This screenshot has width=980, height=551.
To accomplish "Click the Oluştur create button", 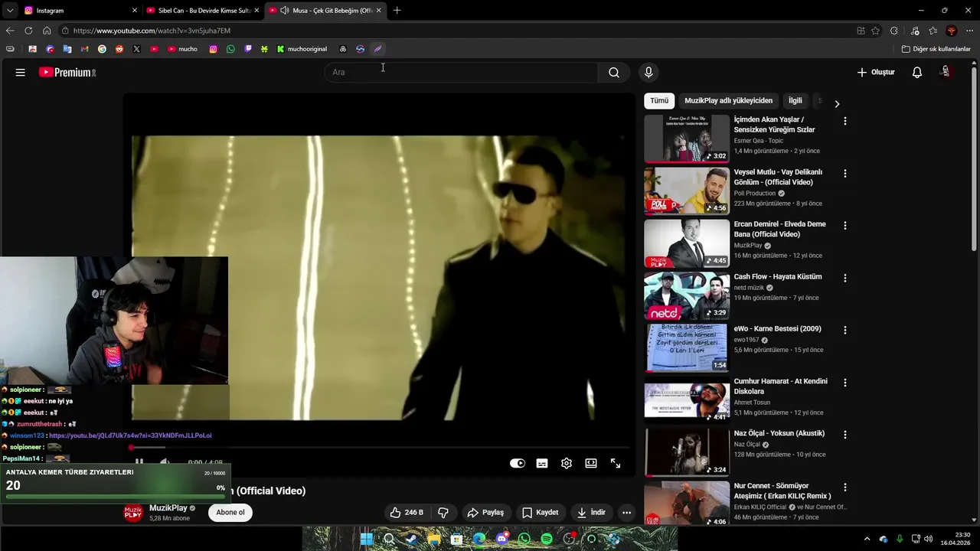I will click(875, 72).
